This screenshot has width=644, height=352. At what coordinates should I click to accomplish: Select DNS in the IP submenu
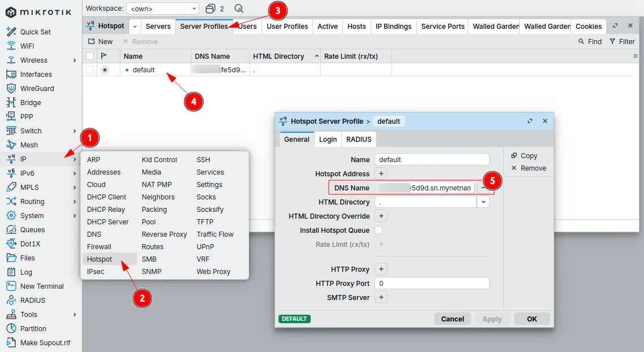point(94,234)
